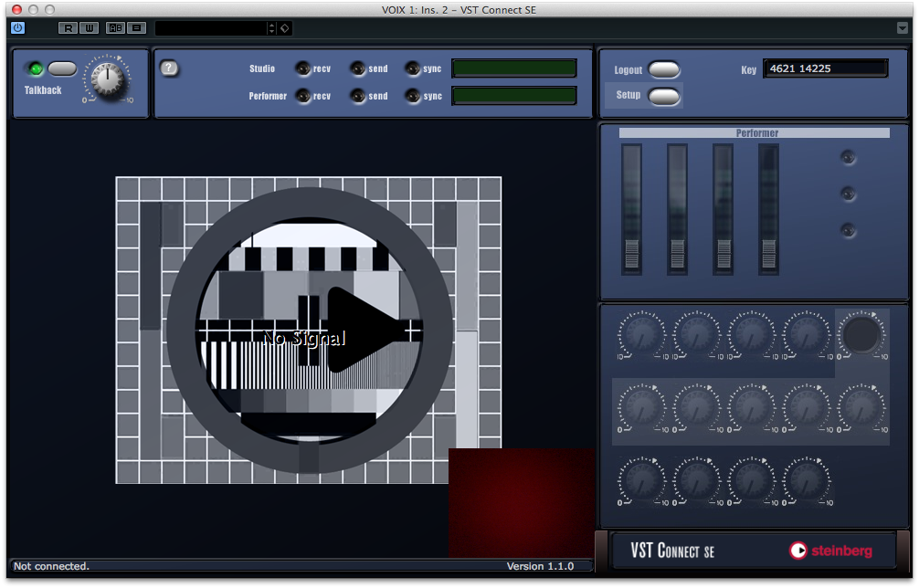Click the Studio send indicator
Image resolution: width=919 pixels, height=588 pixels.
coord(357,68)
